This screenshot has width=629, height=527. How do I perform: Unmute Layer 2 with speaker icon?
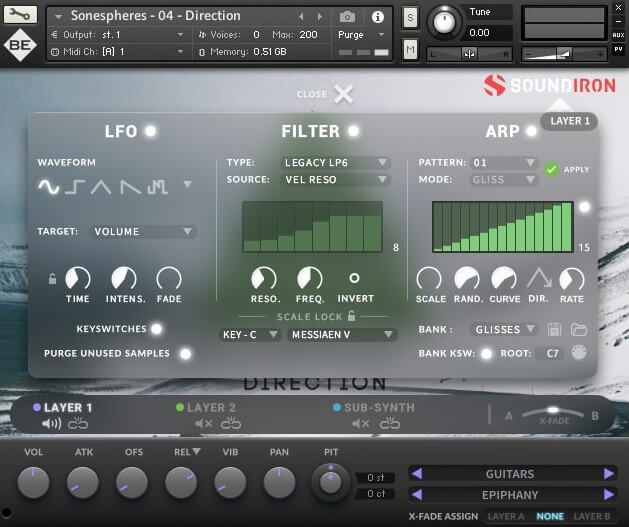[203, 424]
